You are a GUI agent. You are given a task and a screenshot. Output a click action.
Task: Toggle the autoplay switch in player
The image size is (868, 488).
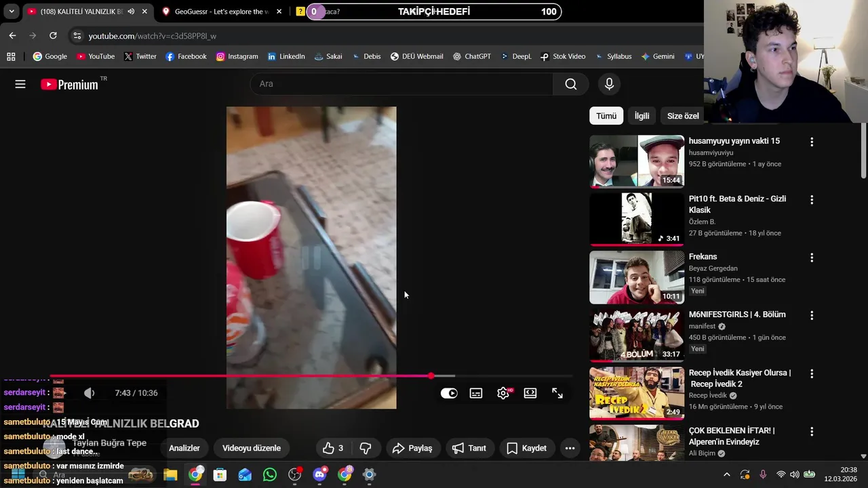pos(449,393)
